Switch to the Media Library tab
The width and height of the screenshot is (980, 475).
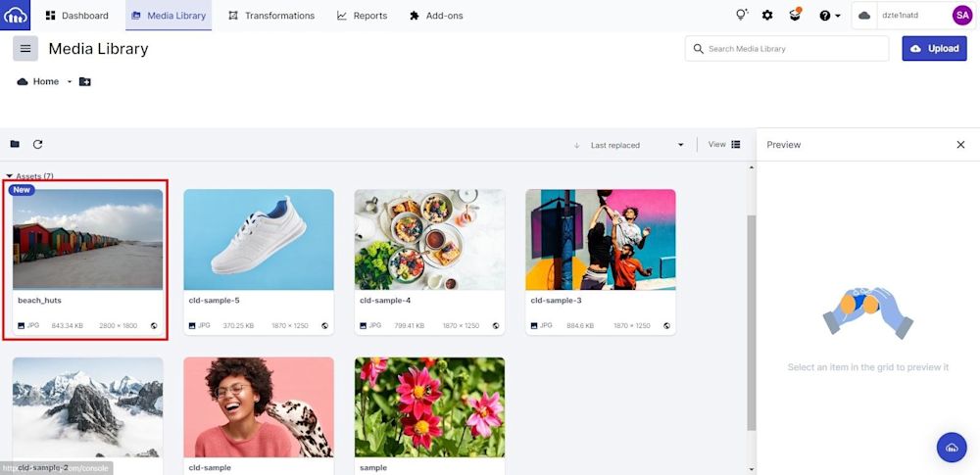click(x=169, y=16)
